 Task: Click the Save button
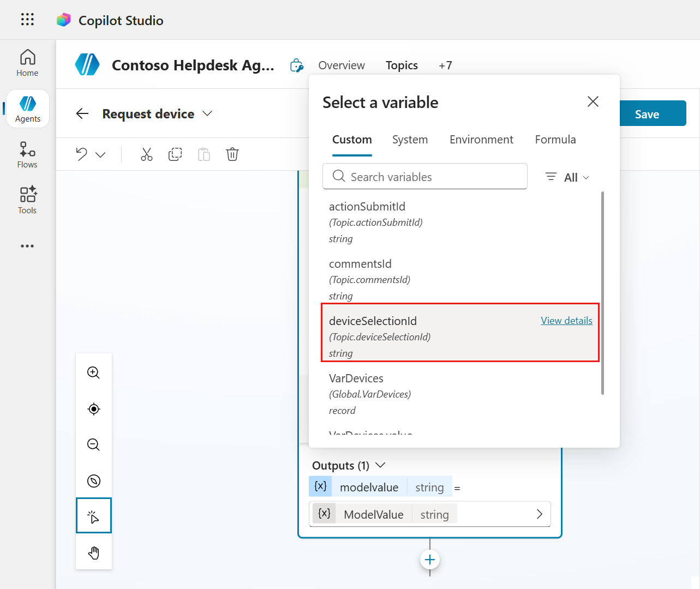click(x=647, y=113)
